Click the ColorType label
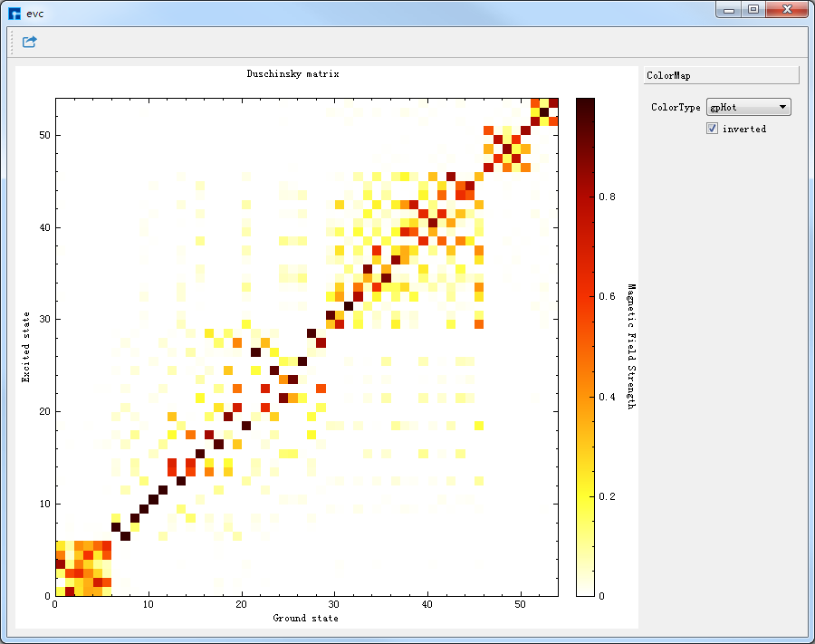The width and height of the screenshot is (815, 644). click(x=675, y=107)
